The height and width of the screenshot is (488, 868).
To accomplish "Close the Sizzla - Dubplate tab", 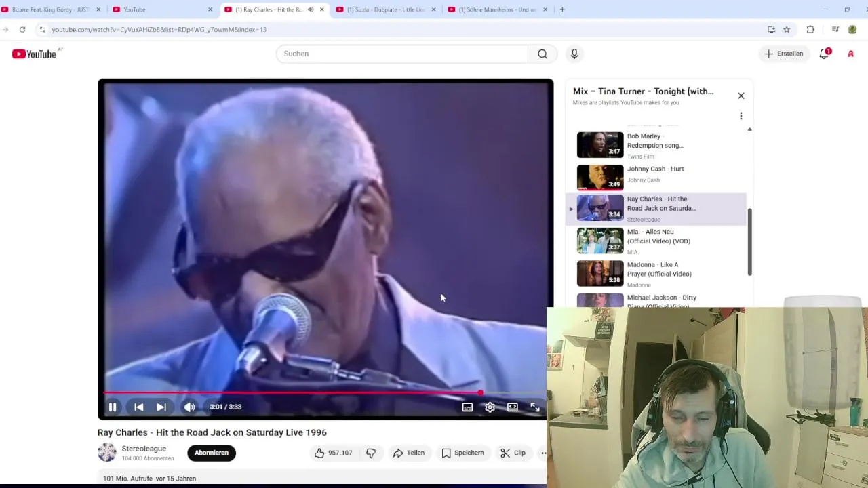I will [x=433, y=9].
